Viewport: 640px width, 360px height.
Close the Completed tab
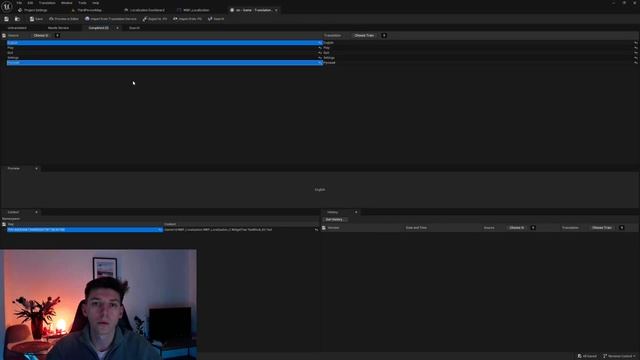tap(117, 28)
